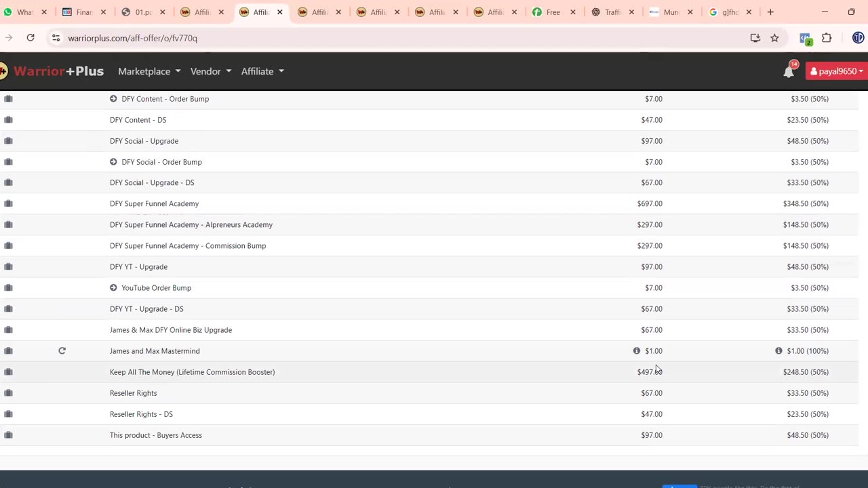This screenshot has width=868, height=488.
Task: Click the $697.00 price cell
Action: click(x=650, y=203)
